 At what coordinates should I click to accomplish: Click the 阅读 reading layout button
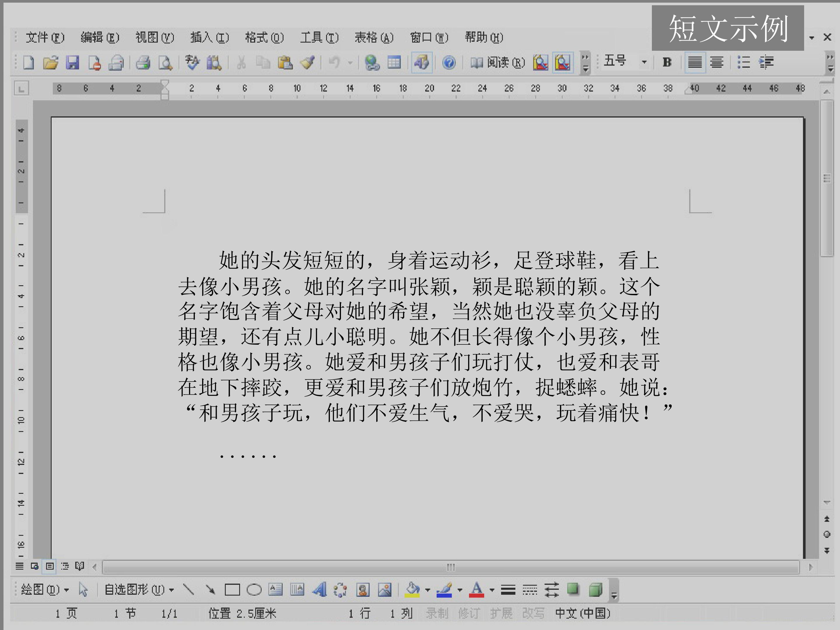[498, 62]
